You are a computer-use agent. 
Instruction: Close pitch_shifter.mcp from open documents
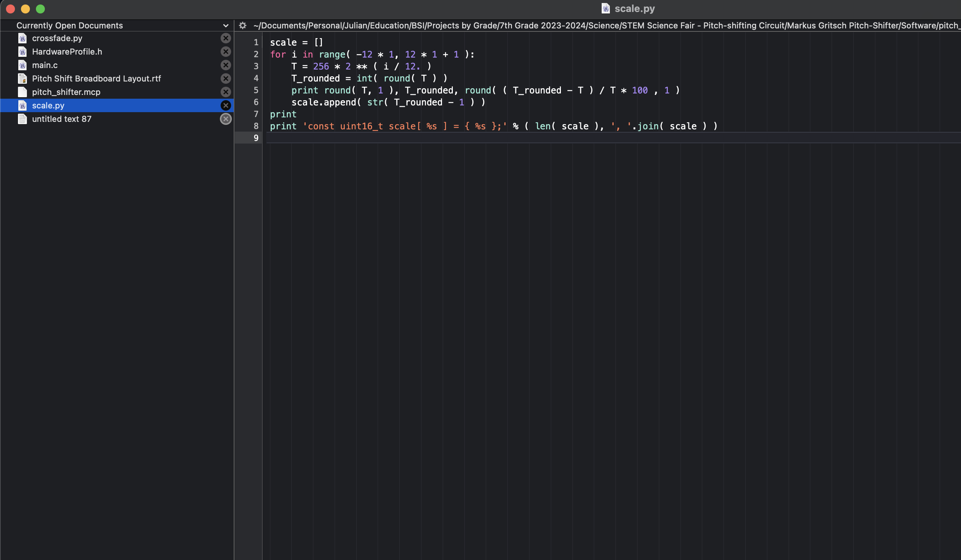point(226,92)
